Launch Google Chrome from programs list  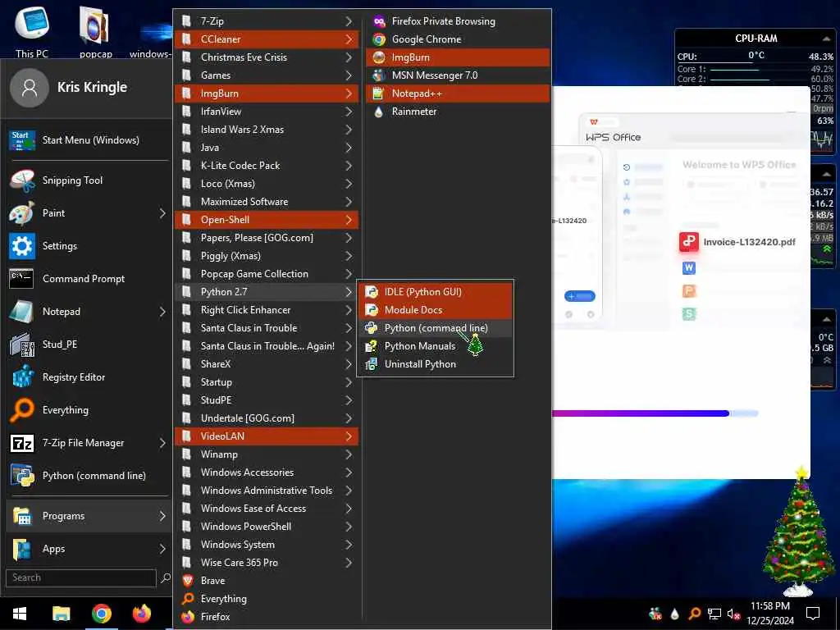(458, 39)
